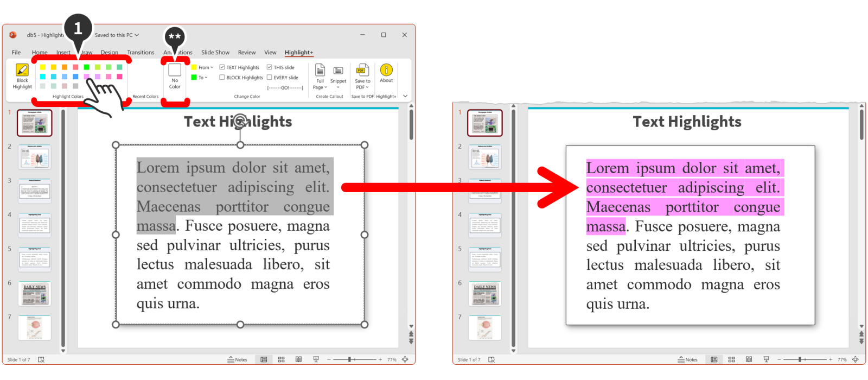Switch to the Review tab

coord(247,53)
